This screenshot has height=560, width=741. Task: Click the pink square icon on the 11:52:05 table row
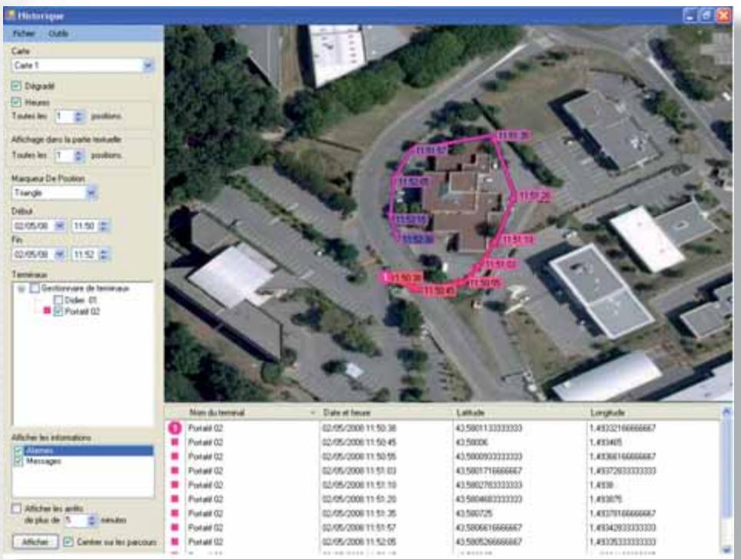click(175, 542)
